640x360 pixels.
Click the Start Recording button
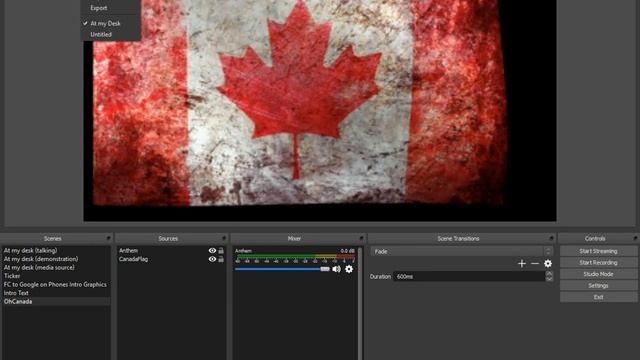click(x=598, y=262)
